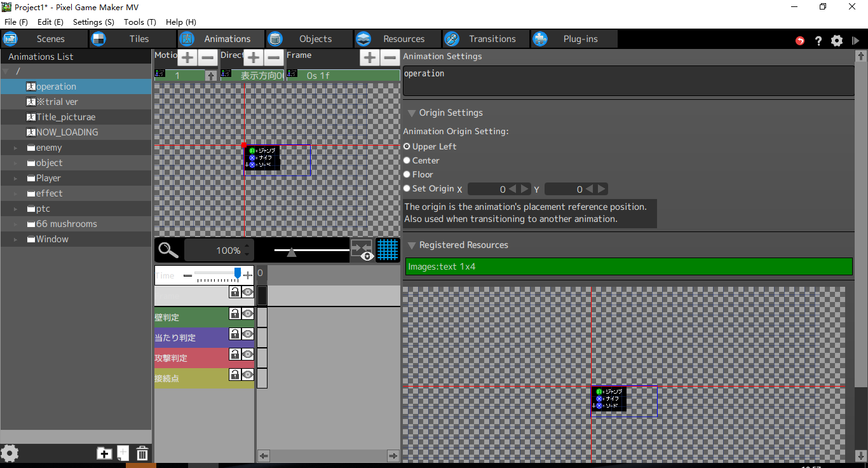The width and height of the screenshot is (868, 468).
Task: Click the Images:text 1x4 resource bar
Action: tap(629, 266)
